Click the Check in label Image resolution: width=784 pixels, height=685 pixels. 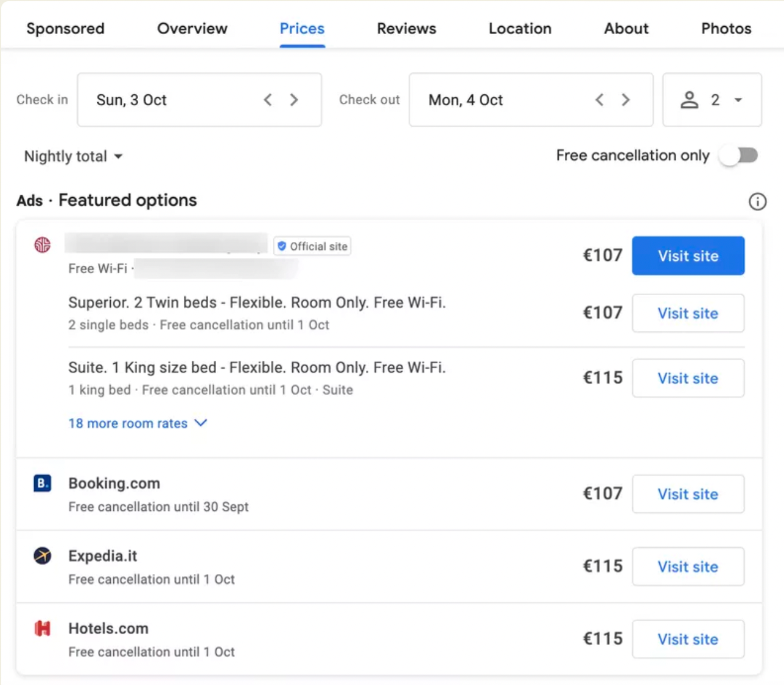[x=42, y=100]
